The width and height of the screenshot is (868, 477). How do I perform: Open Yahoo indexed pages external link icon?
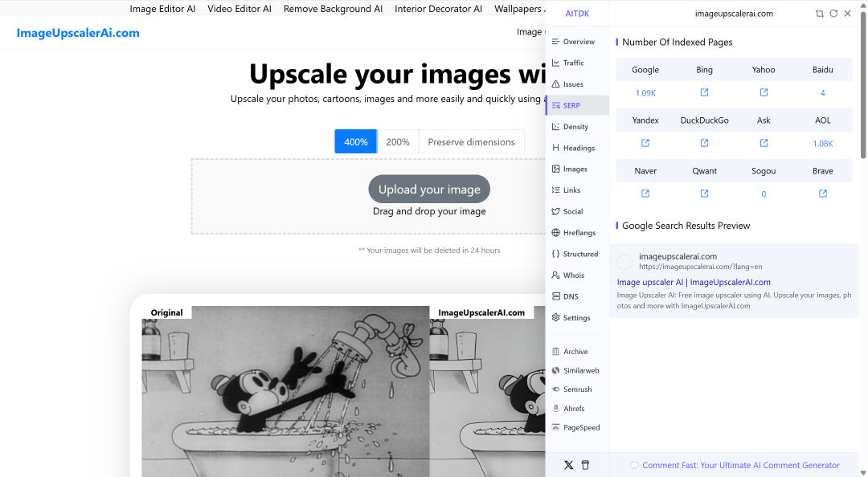coord(764,92)
